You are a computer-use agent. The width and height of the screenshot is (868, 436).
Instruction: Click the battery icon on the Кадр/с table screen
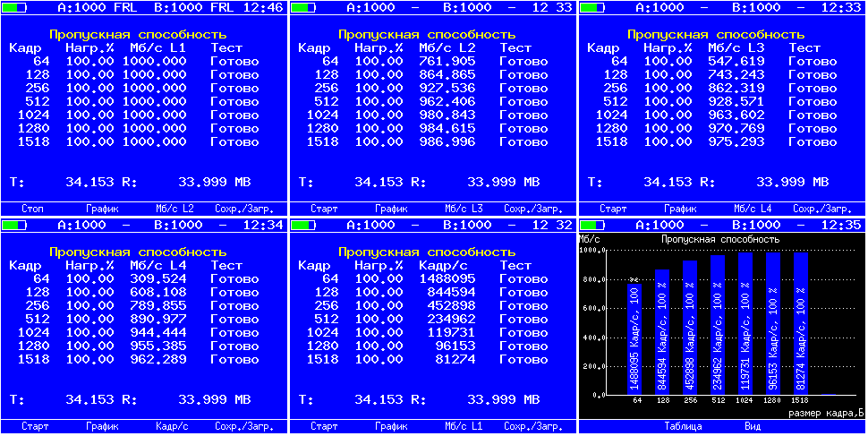[302, 226]
